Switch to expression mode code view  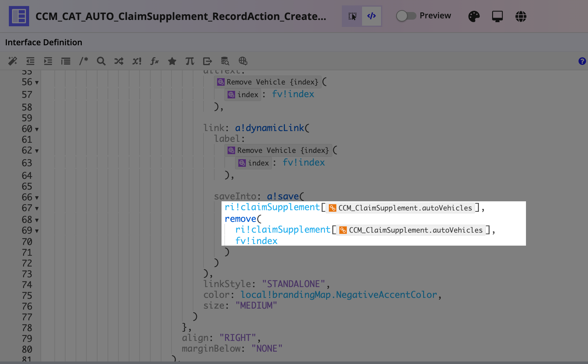pos(372,16)
